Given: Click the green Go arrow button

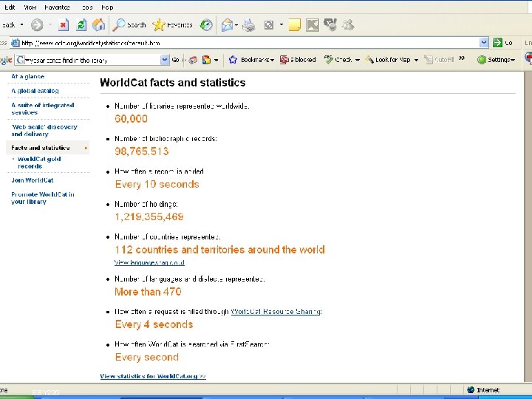Looking at the screenshot, I should click(497, 43).
